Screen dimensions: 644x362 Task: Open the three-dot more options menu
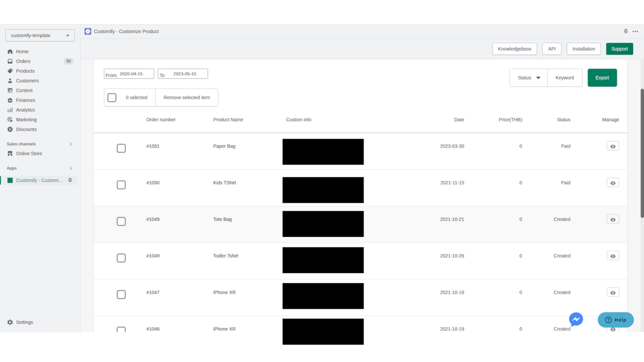(635, 31)
